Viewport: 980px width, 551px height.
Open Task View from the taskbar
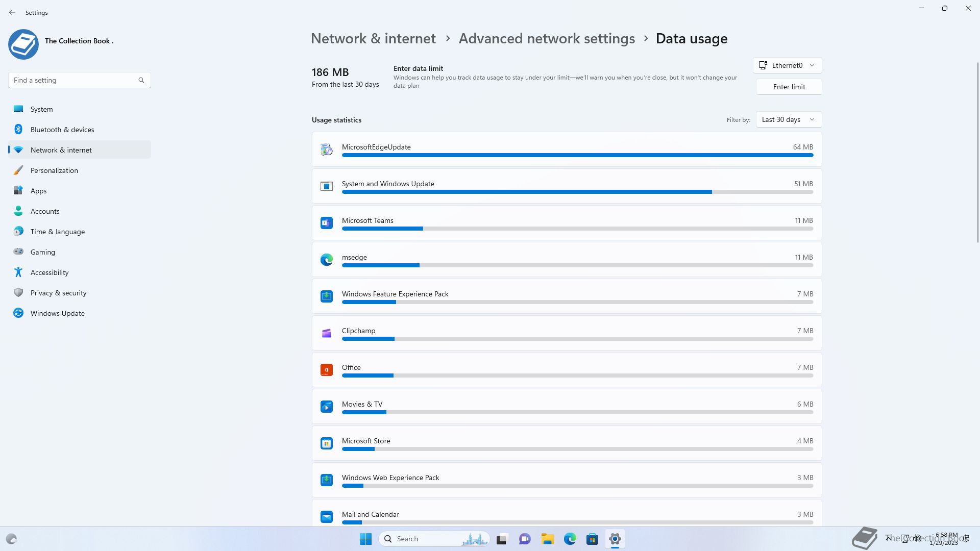coord(502,539)
